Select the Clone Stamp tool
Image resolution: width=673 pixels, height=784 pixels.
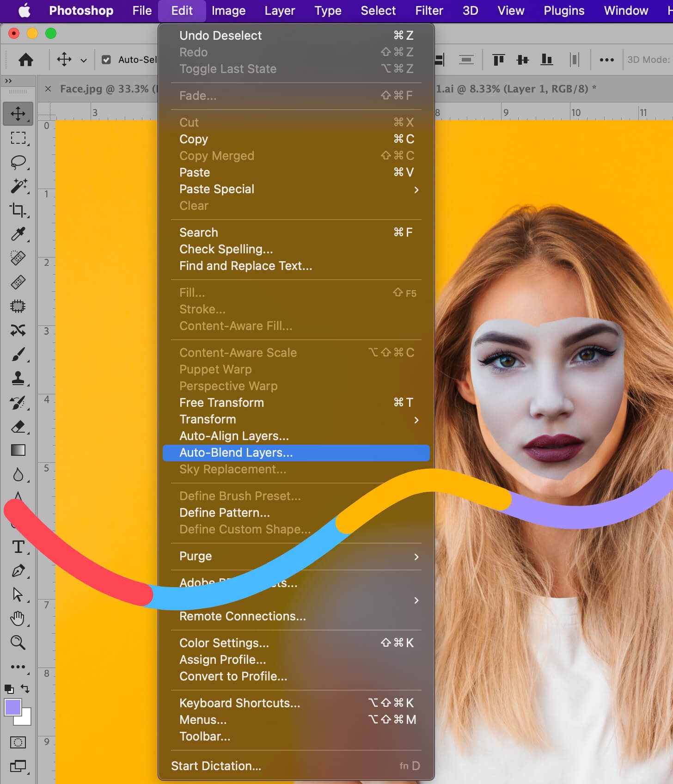click(18, 378)
